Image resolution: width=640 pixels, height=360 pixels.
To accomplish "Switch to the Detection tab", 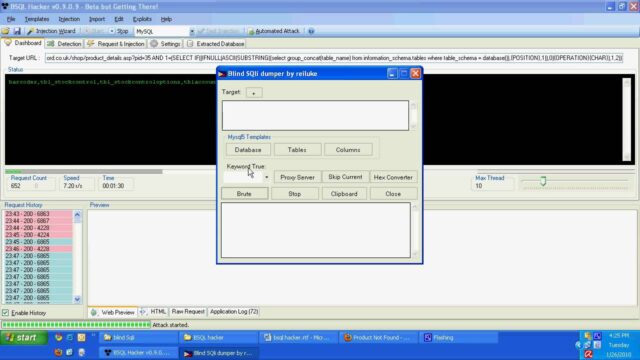I will coord(64,44).
